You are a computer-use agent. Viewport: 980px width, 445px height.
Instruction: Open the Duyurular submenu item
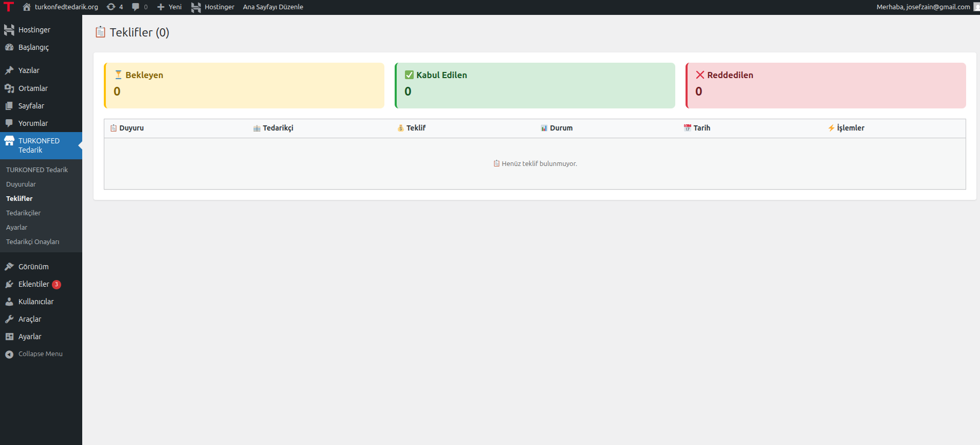[x=21, y=184]
